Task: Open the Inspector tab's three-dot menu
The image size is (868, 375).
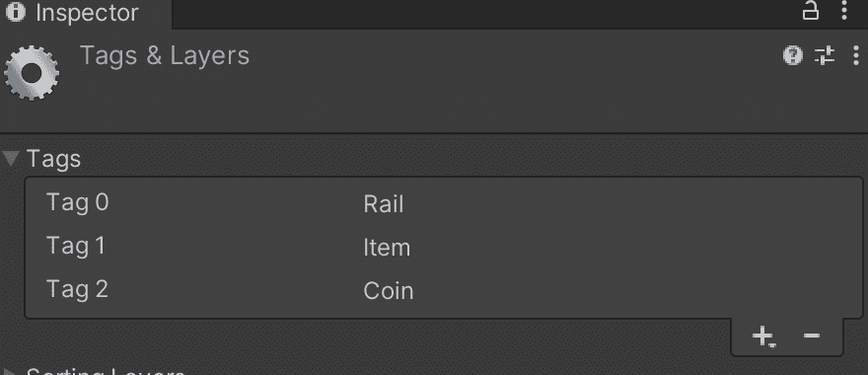Action: tap(844, 11)
